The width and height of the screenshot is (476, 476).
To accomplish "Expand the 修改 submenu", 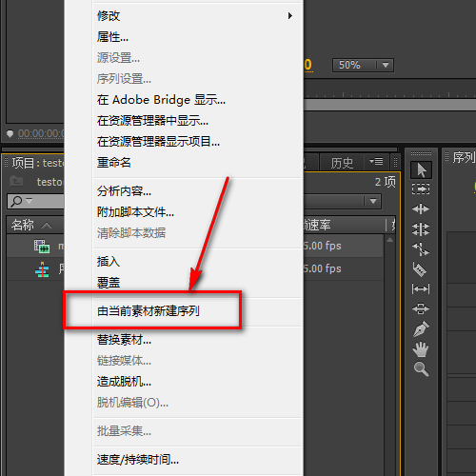I will [x=198, y=16].
